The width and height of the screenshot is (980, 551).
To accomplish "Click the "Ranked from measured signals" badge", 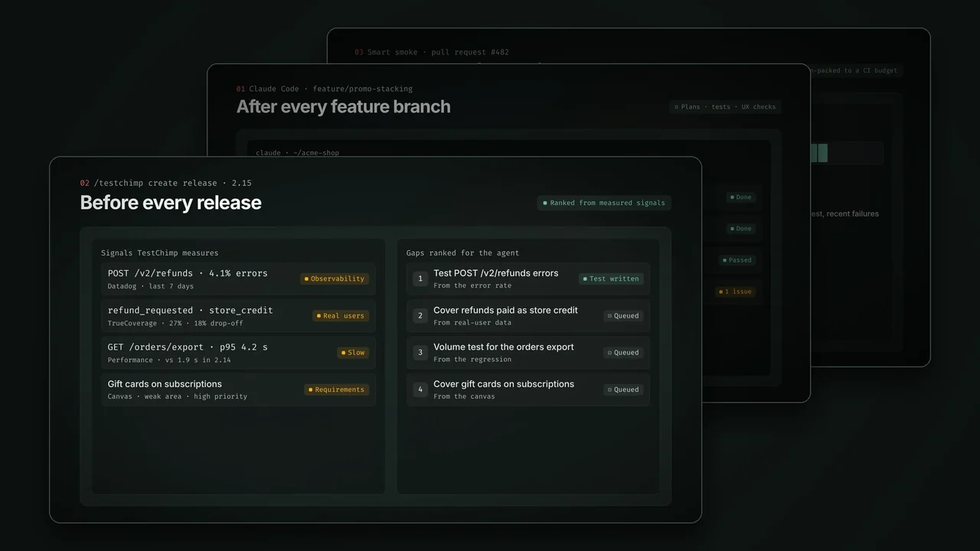I will click(604, 203).
